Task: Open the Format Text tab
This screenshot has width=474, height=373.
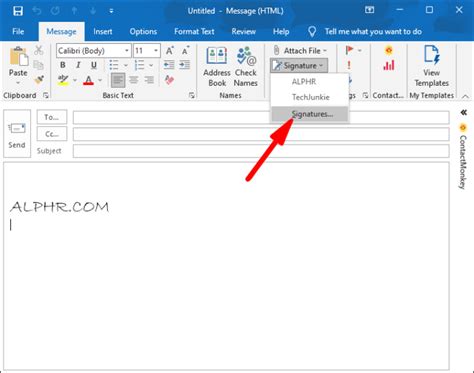Action: pyautogui.click(x=194, y=32)
